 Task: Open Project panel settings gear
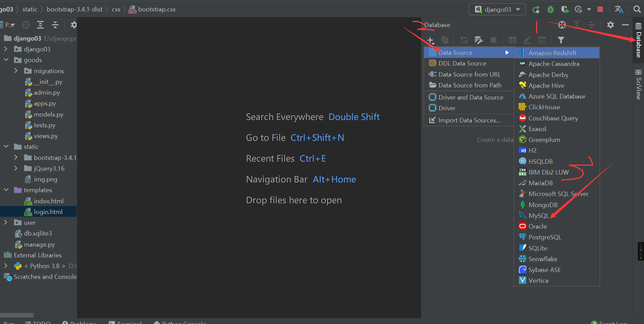[74, 25]
